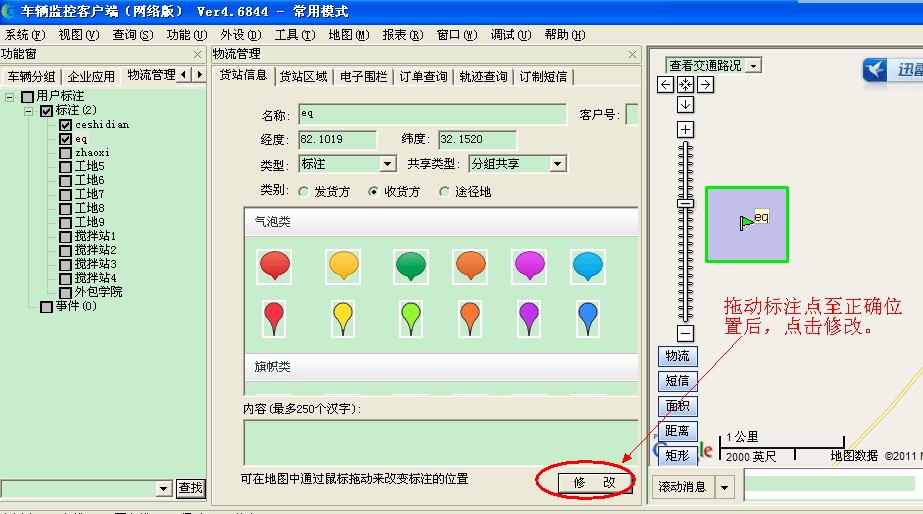
Task: Select the yellow pin marker icon
Action: [343, 318]
